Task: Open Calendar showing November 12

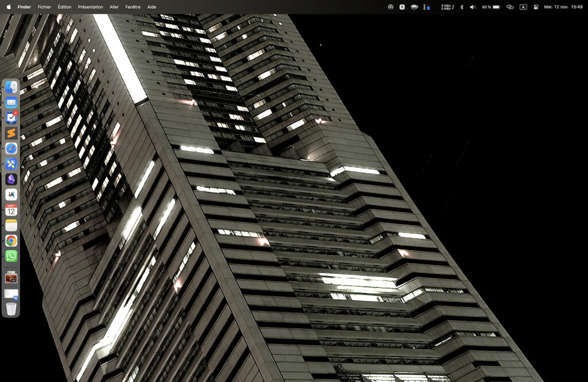Action: tap(11, 209)
